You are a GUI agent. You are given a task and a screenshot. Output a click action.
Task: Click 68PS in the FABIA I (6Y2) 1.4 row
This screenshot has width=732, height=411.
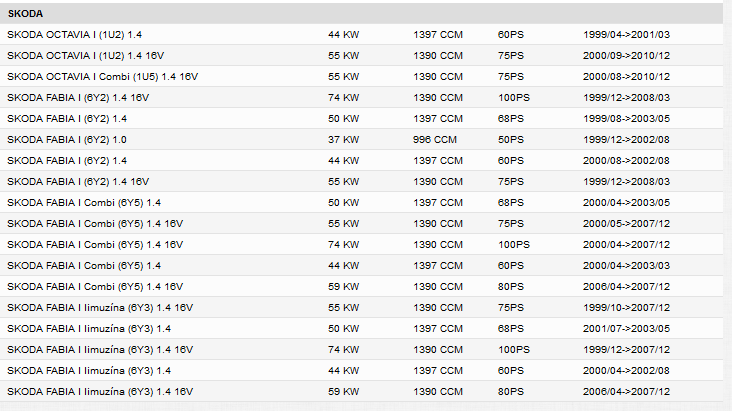[x=511, y=119]
